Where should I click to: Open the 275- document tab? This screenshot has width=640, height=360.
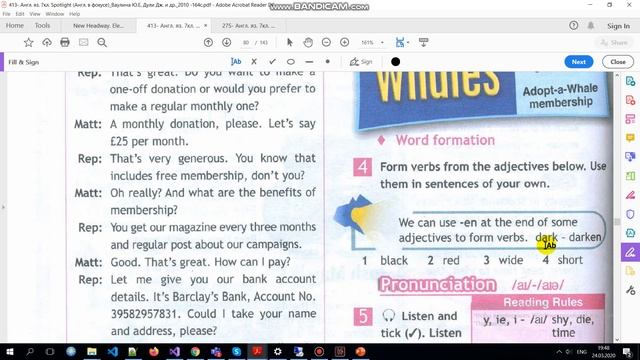tap(249, 26)
